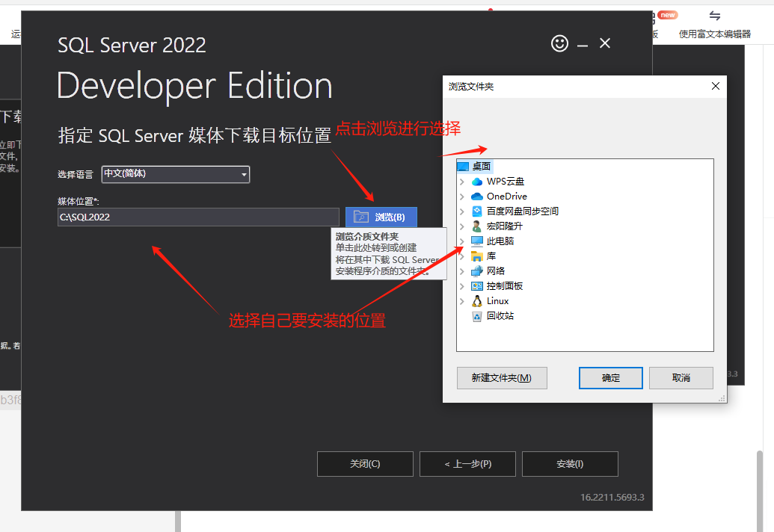Viewport: 774px width, 532px height.
Task: Click the WPS云盘 cloud icon
Action: pyautogui.click(x=477, y=182)
